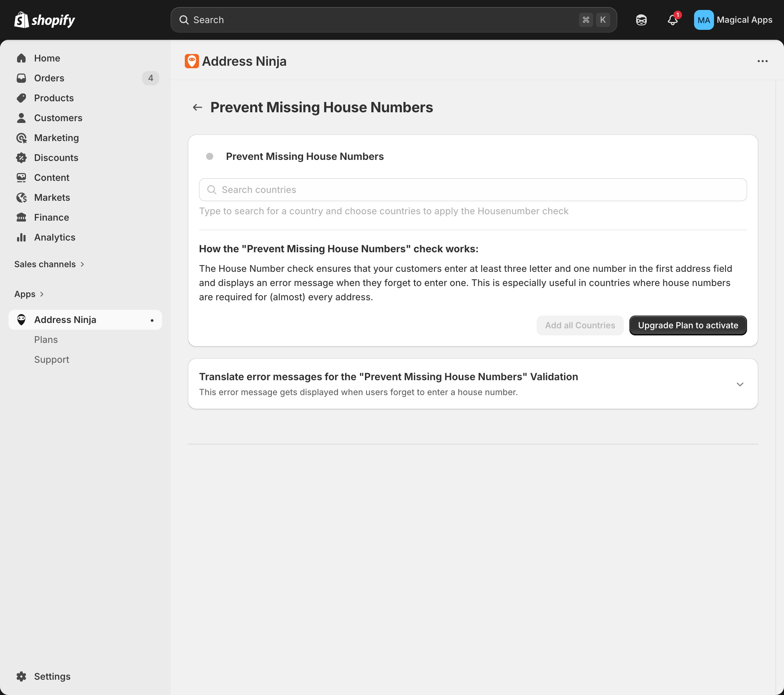This screenshot has width=784, height=695.
Task: Click the Shopify logo
Action: [44, 20]
